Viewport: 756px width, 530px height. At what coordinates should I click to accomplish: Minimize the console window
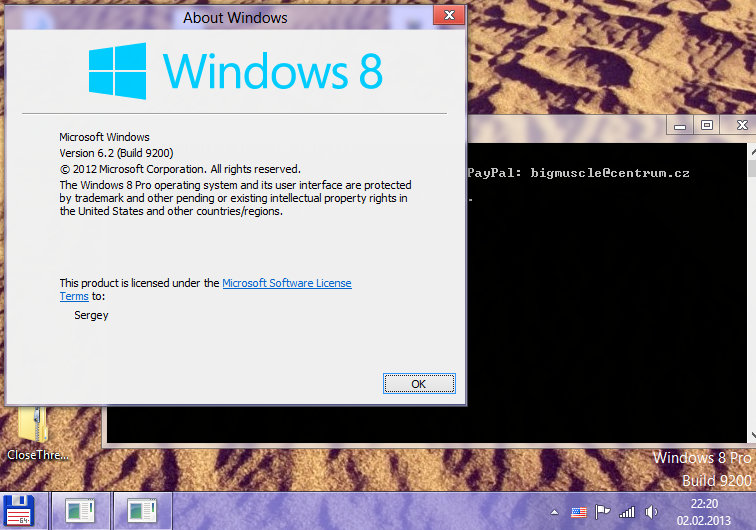click(x=680, y=126)
